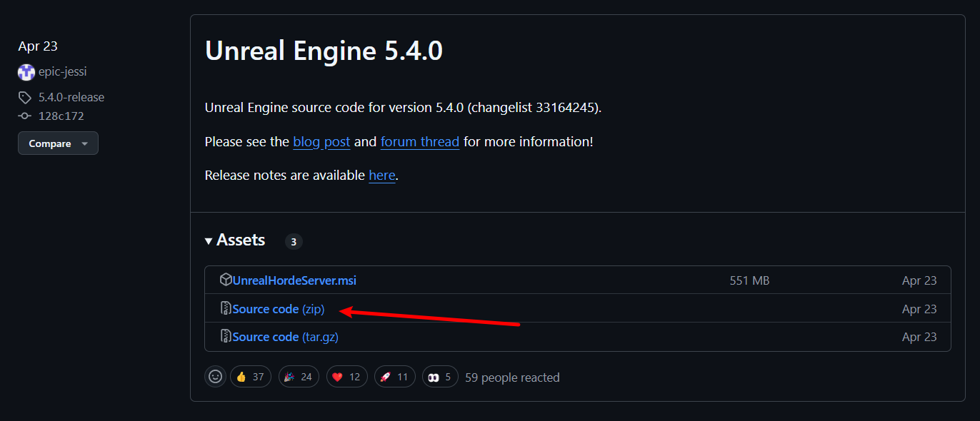Open the epic-jessi profile link
The width and height of the screenshot is (980, 421).
(x=63, y=72)
